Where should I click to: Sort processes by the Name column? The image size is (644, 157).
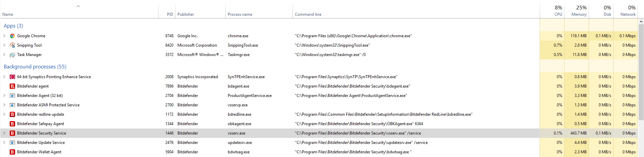pos(79,11)
